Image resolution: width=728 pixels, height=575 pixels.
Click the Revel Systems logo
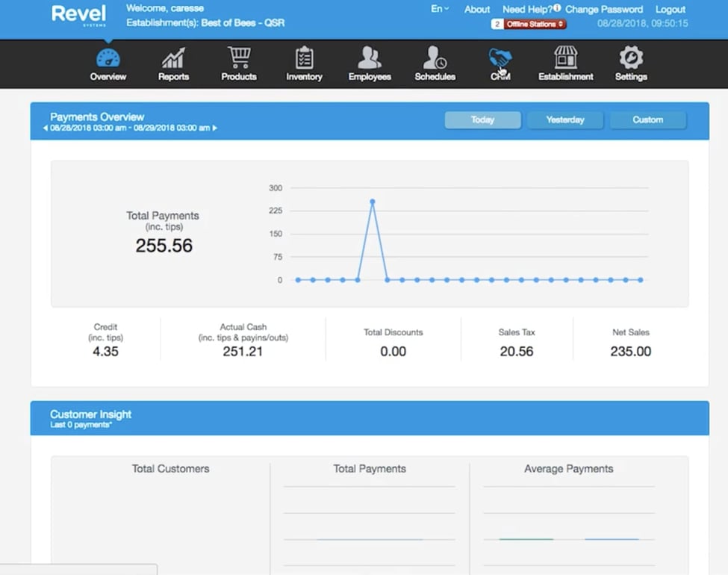tap(78, 15)
